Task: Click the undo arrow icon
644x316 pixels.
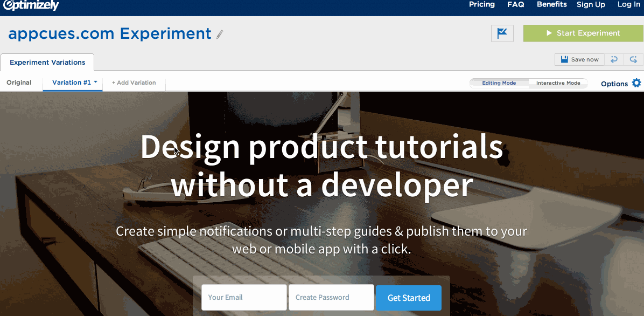Action: coord(614,59)
